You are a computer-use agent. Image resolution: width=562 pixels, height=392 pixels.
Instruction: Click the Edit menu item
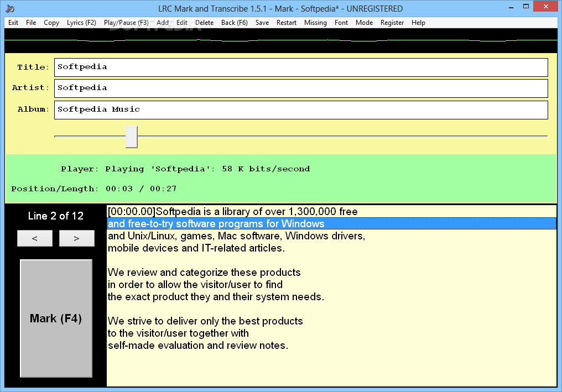182,23
